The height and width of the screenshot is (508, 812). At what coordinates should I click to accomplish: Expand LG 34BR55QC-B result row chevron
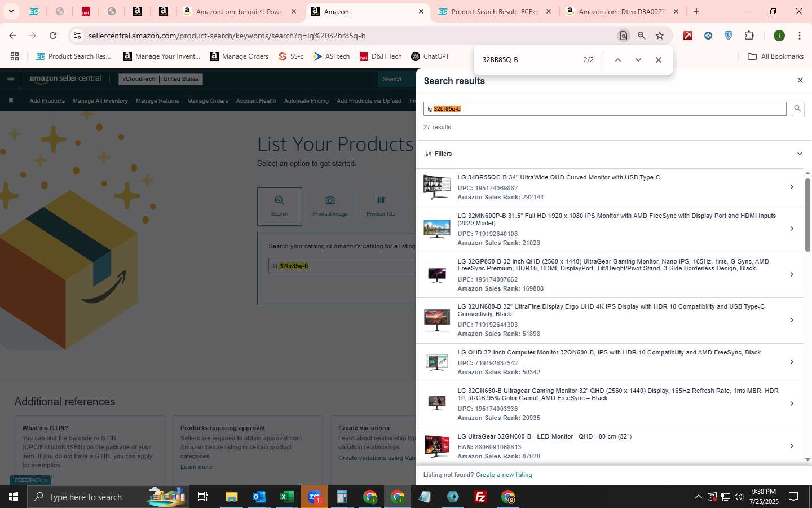pos(791,187)
